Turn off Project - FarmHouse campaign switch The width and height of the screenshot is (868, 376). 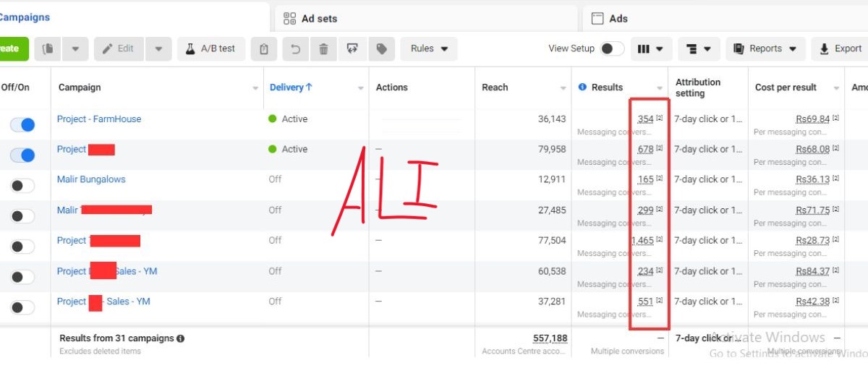[22, 125]
